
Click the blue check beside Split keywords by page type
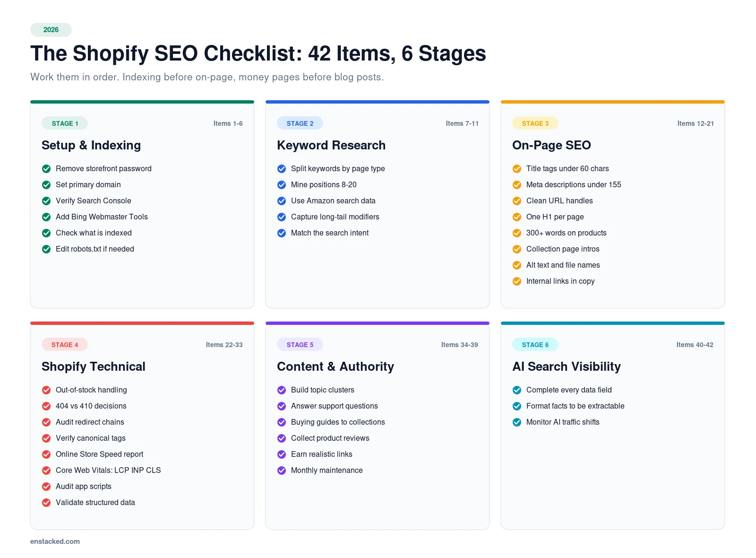[x=282, y=169]
